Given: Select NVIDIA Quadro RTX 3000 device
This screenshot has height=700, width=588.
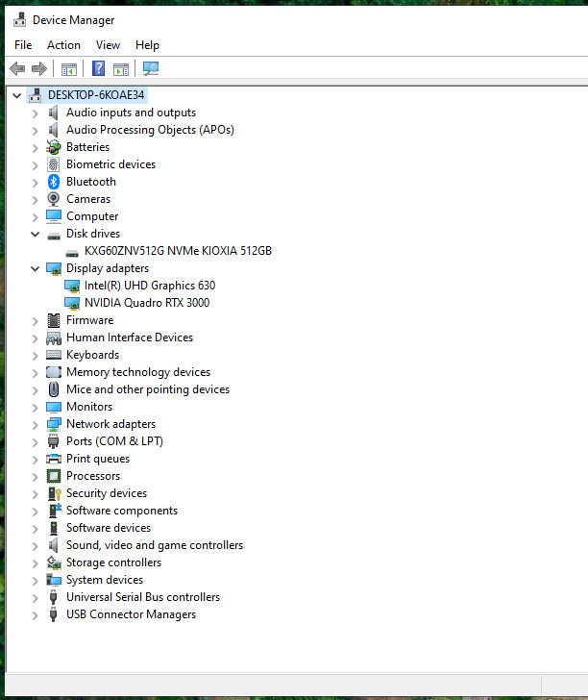Looking at the screenshot, I should click(147, 303).
